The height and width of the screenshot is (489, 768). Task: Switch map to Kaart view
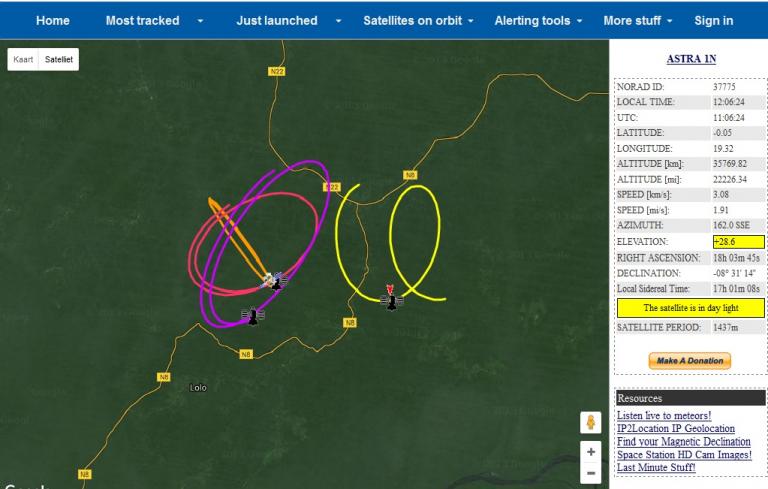[x=23, y=59]
